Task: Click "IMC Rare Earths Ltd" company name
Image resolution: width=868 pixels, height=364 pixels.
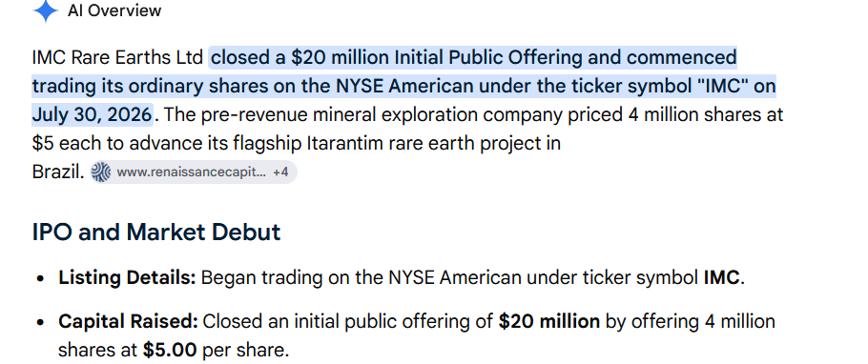Action: tap(117, 57)
